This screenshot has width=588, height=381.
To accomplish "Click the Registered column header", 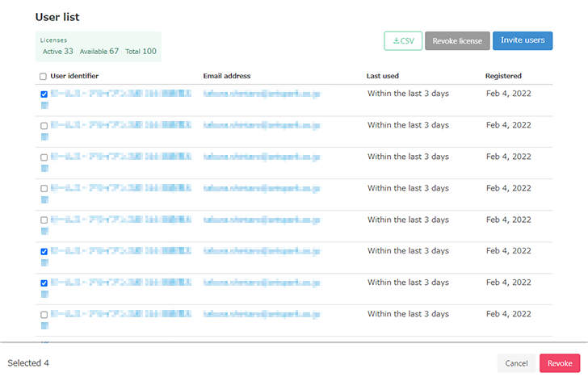I will (503, 77).
